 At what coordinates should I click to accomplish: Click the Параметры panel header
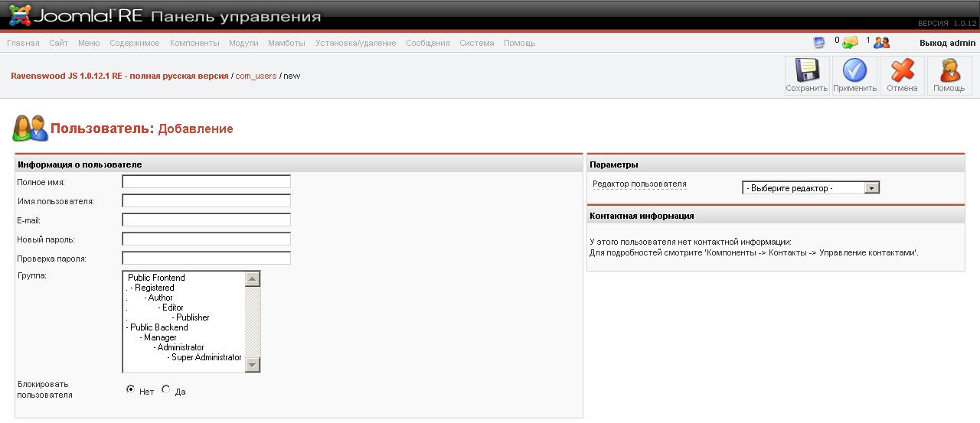click(x=776, y=164)
